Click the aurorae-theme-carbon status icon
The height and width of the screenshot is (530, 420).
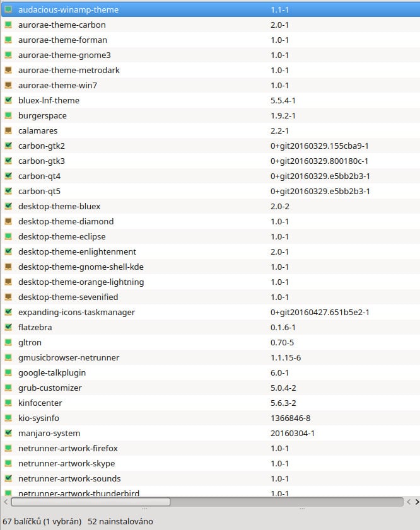8,25
